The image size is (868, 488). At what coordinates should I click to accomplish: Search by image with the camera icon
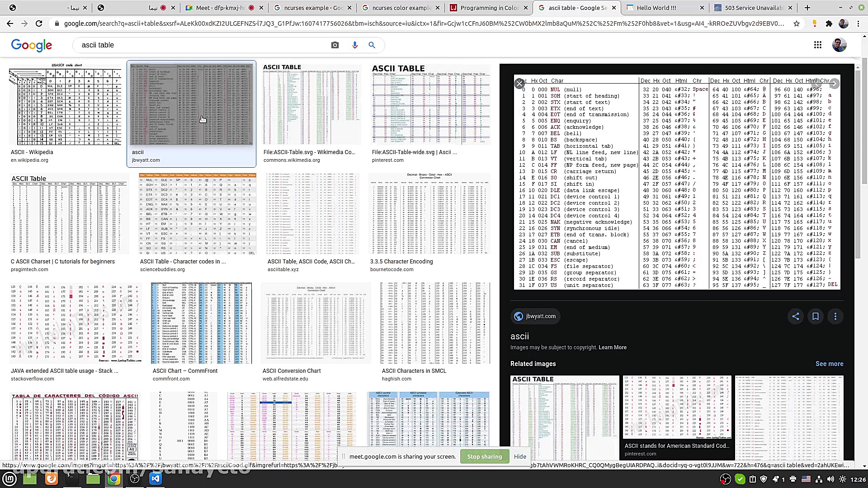[x=335, y=45]
